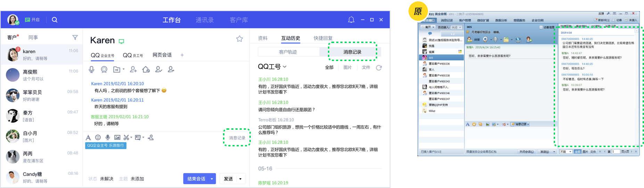
Task: Click the person with checkmark icon
Action: pyautogui.click(x=158, y=69)
